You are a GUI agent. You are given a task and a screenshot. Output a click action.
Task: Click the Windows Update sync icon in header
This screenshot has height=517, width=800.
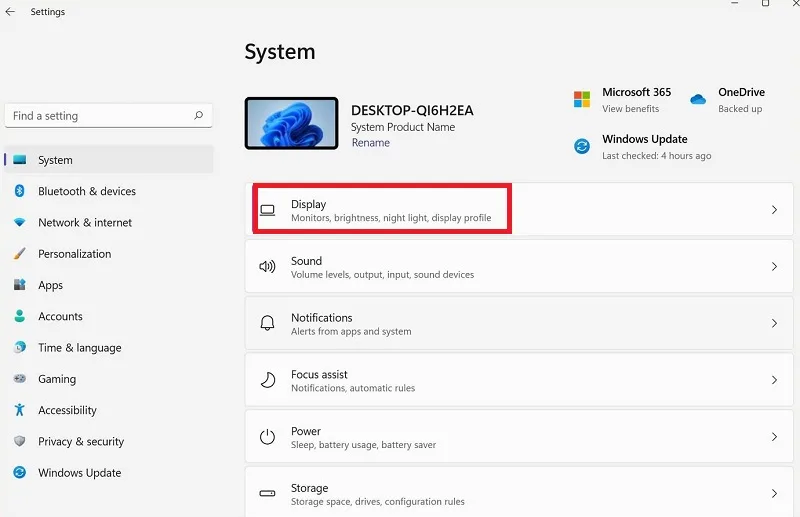coord(582,146)
